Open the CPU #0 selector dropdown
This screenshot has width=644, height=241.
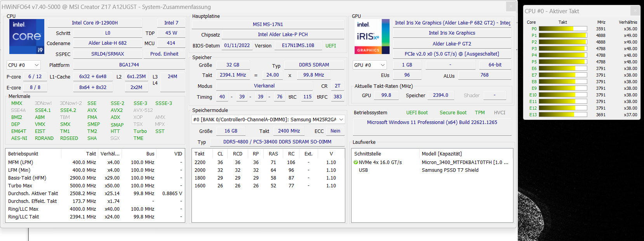coord(23,65)
